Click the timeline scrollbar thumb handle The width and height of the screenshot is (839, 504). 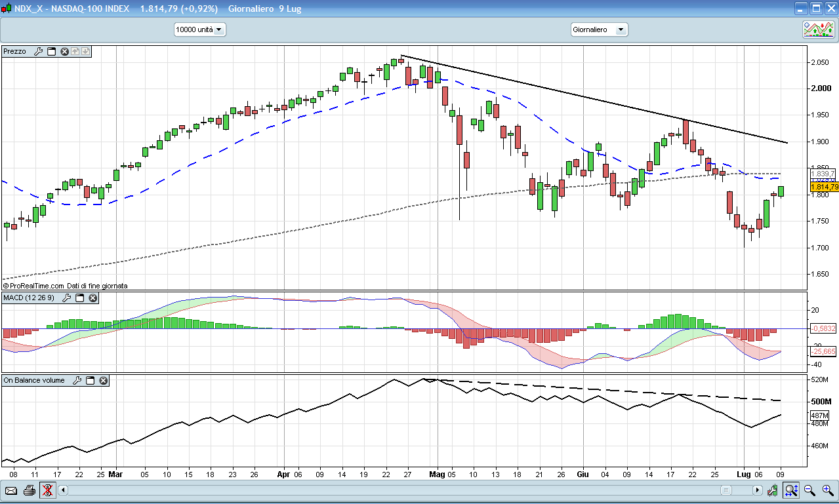tap(726, 490)
